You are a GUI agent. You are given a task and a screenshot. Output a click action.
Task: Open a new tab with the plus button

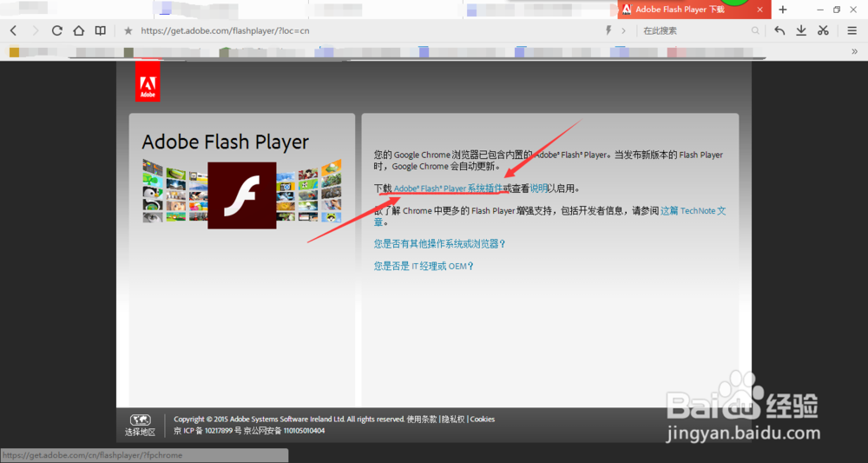[x=783, y=10]
